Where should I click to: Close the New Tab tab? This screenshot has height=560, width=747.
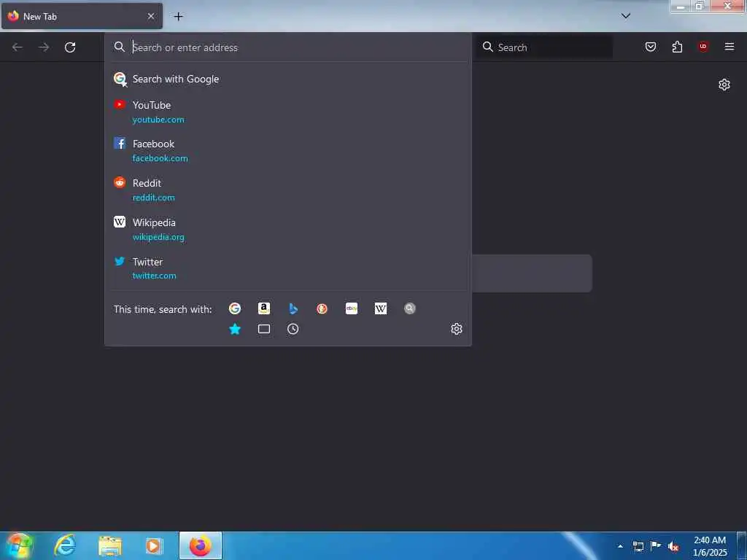(151, 16)
